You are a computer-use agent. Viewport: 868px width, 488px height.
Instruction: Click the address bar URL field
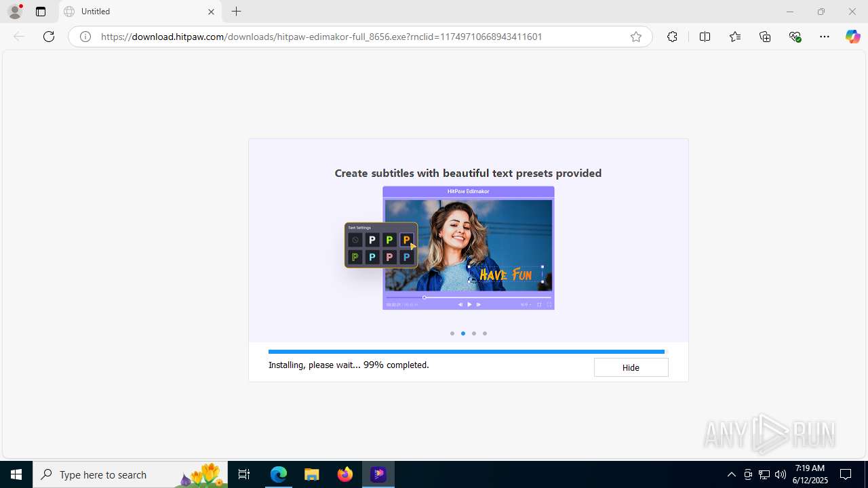point(360,37)
